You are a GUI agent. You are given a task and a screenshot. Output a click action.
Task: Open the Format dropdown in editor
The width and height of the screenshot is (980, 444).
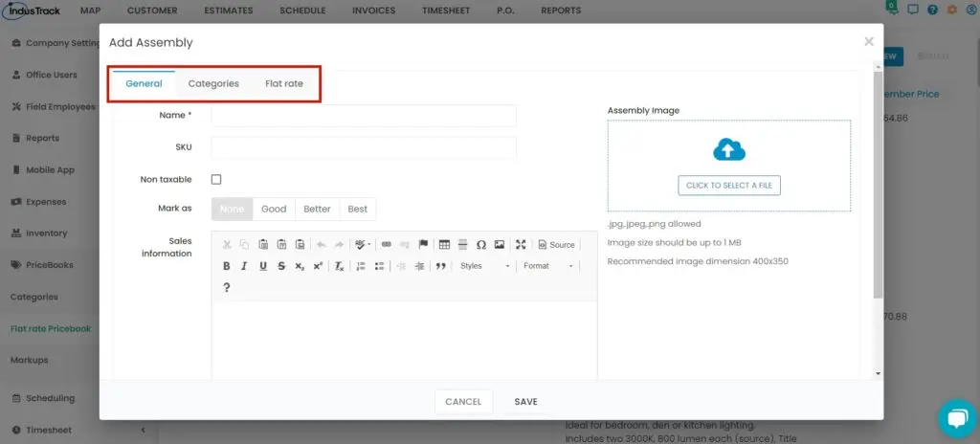click(x=548, y=266)
